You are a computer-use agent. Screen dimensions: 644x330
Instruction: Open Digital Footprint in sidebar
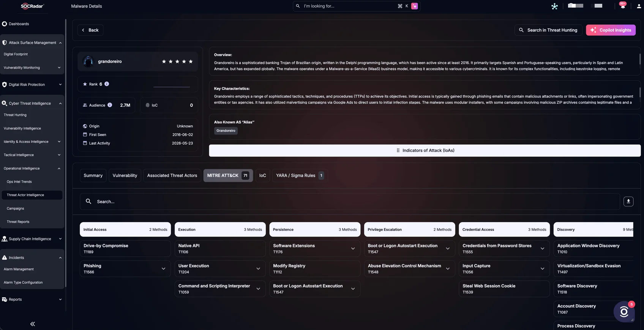tap(16, 54)
